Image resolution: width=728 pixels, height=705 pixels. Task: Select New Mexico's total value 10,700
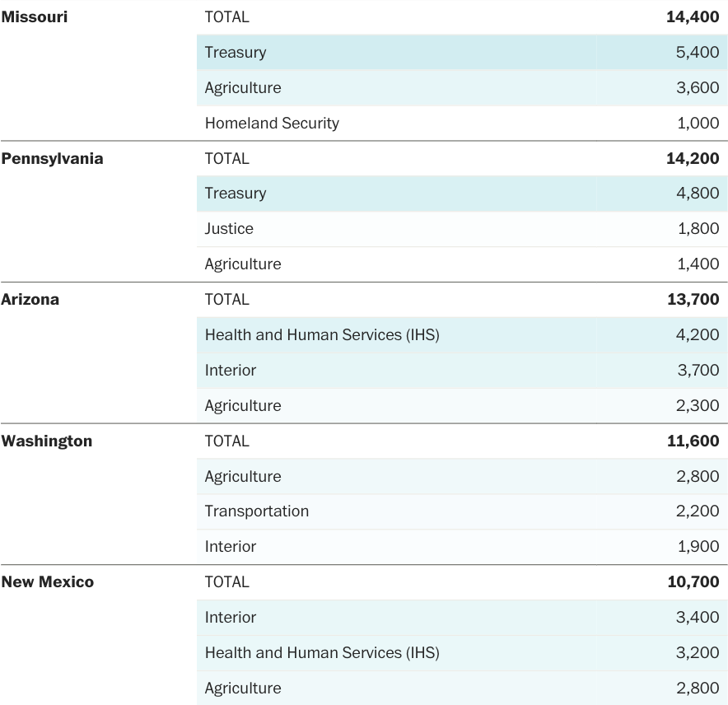pyautogui.click(x=693, y=581)
